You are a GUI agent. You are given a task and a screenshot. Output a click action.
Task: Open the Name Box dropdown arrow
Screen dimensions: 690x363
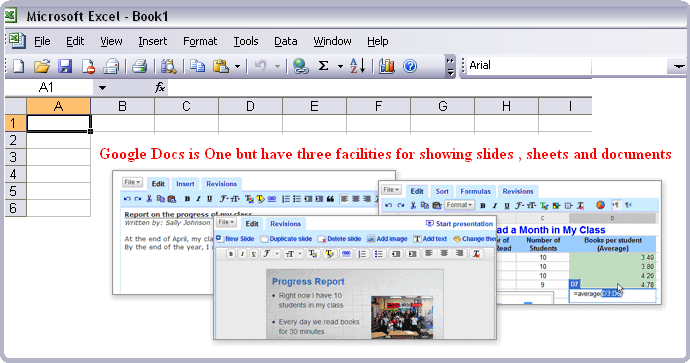coord(102,88)
